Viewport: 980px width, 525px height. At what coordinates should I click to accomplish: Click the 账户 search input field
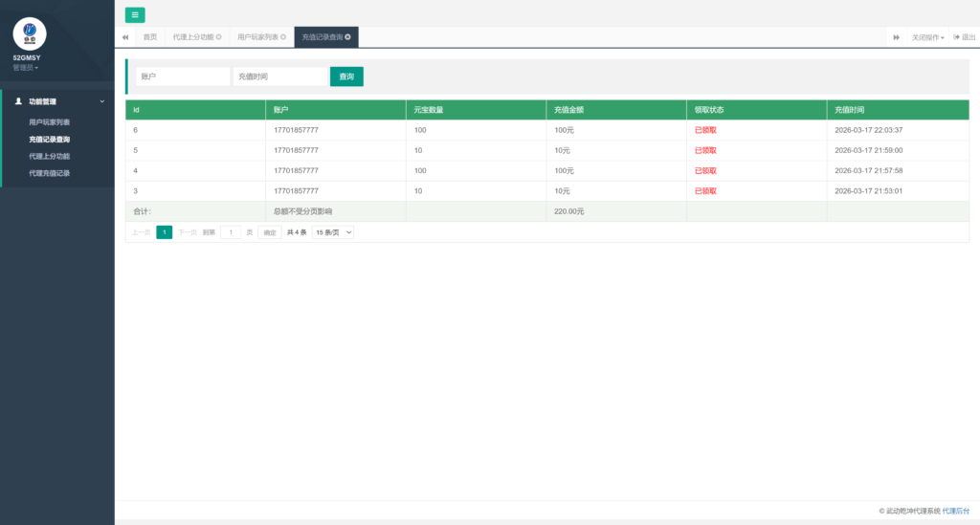click(182, 77)
